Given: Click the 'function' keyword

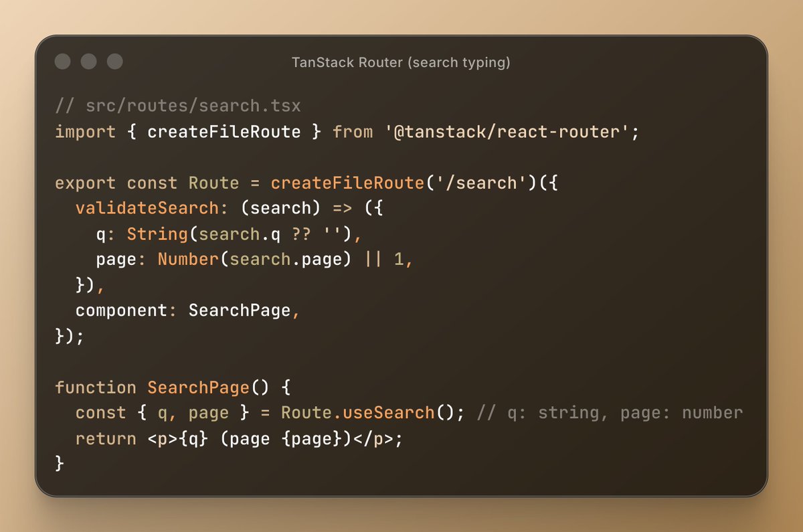Looking at the screenshot, I should pos(96,387).
